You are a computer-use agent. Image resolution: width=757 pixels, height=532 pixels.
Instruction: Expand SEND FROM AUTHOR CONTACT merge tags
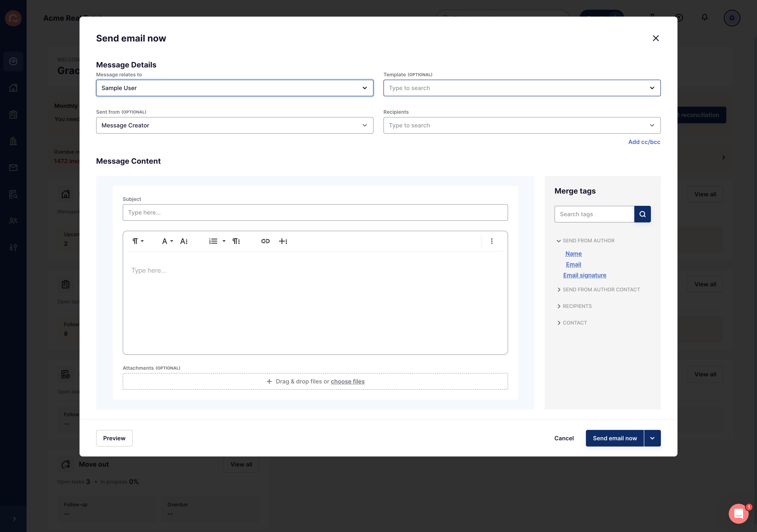coord(598,290)
